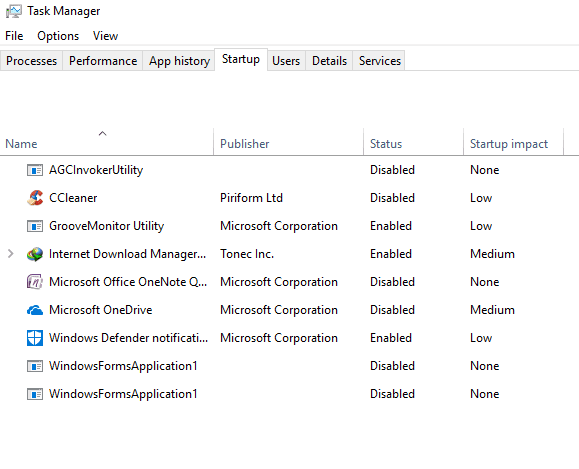Open the Options menu
Screen dimensions: 579x469
[58, 36]
